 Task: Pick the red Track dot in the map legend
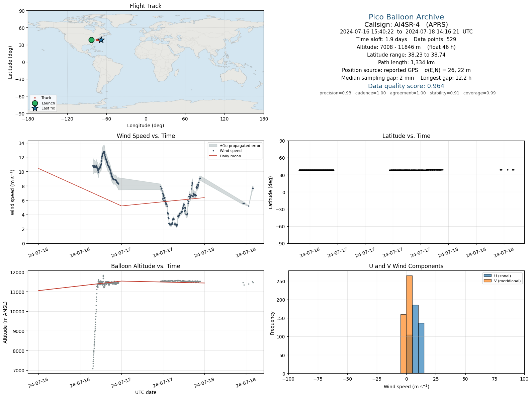tap(35, 98)
